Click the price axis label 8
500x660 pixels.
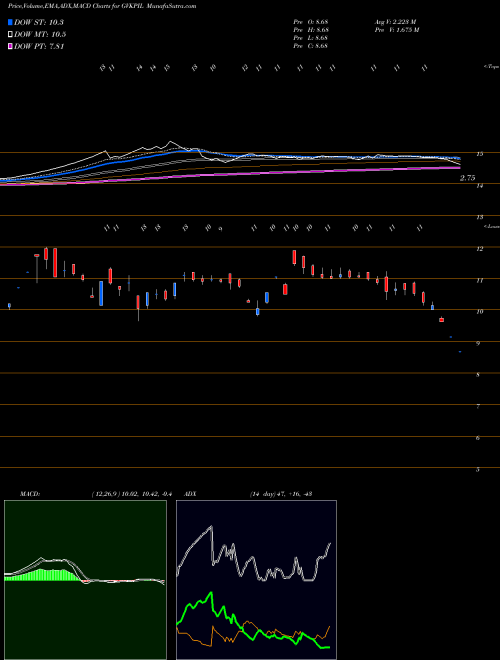478,375
